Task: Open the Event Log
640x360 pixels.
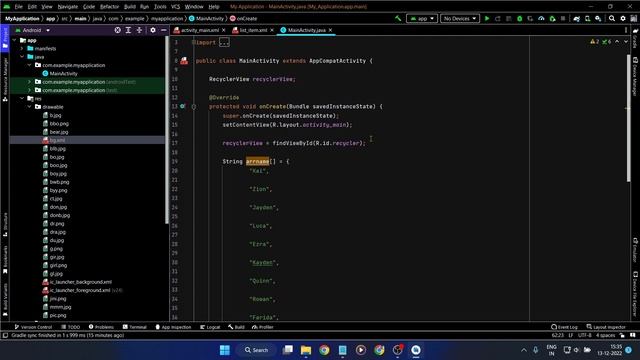Action: click(x=564, y=327)
